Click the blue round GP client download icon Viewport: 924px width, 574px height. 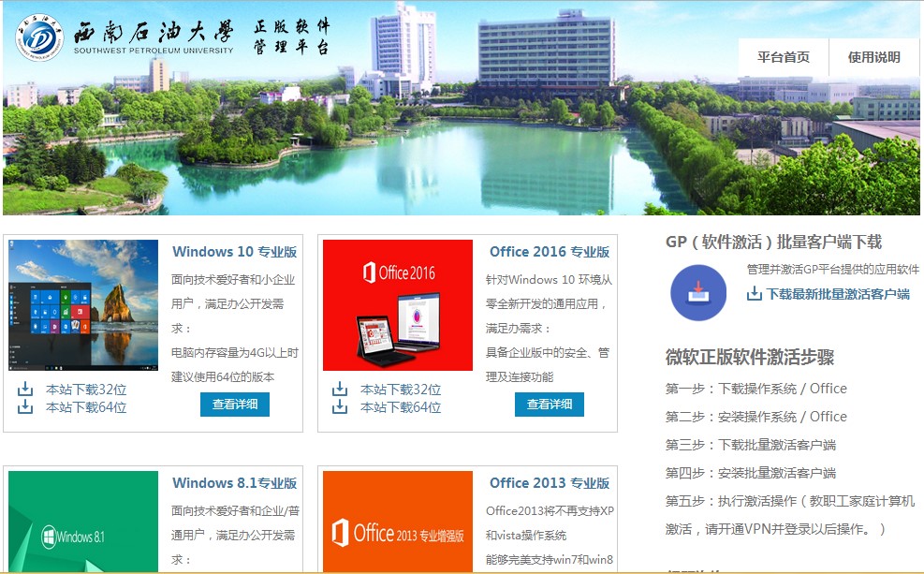pos(698,292)
